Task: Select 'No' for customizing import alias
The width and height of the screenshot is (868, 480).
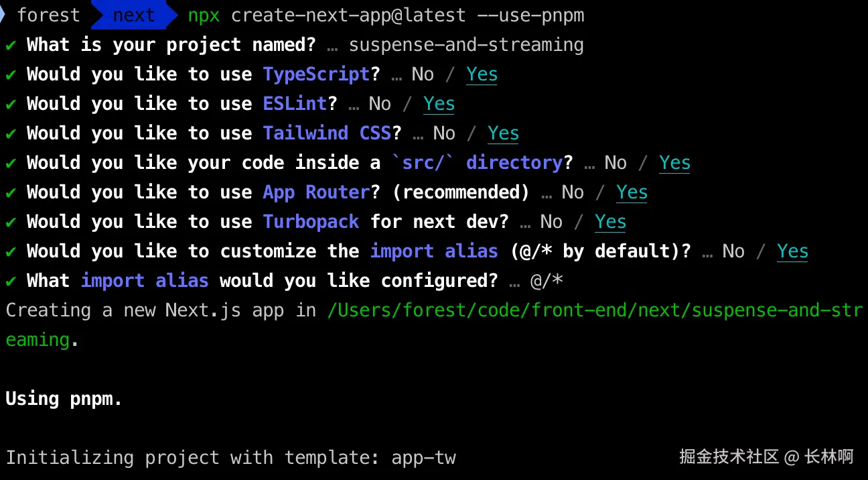Action: (x=734, y=251)
